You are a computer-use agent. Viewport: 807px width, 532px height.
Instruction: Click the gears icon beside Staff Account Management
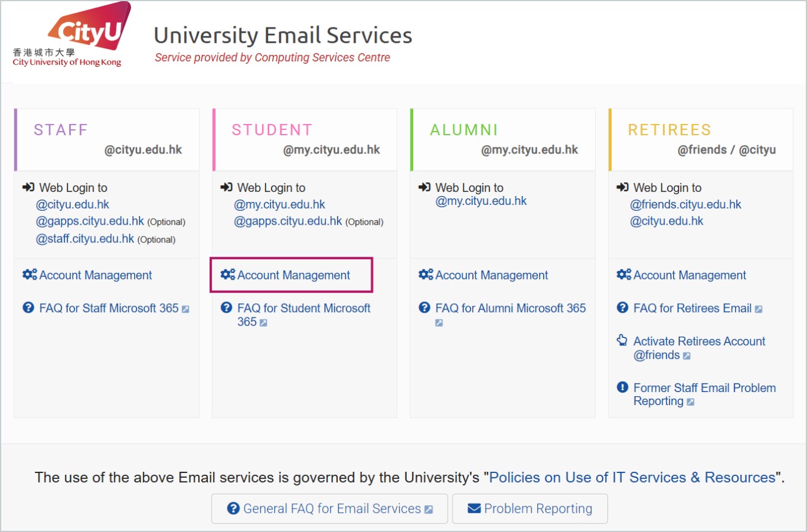[29, 275]
